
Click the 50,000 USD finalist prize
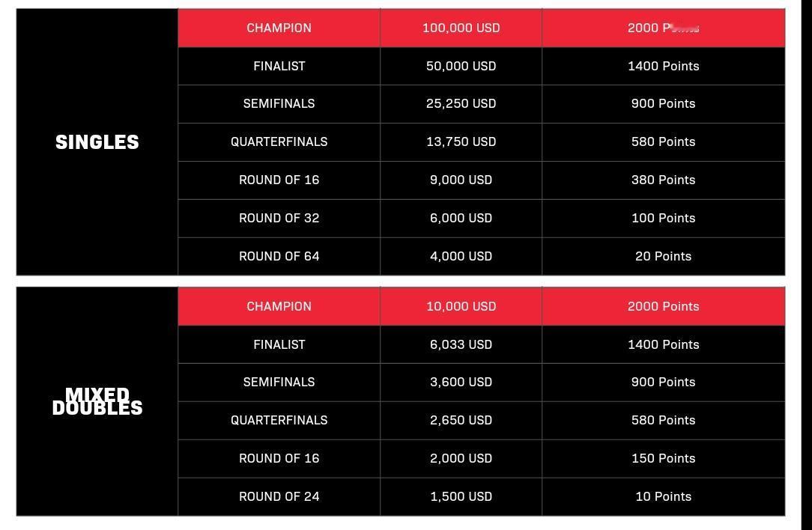461,66
